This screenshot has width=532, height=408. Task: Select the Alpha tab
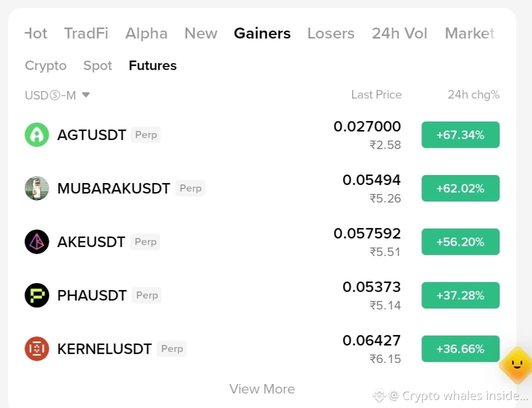tap(146, 33)
